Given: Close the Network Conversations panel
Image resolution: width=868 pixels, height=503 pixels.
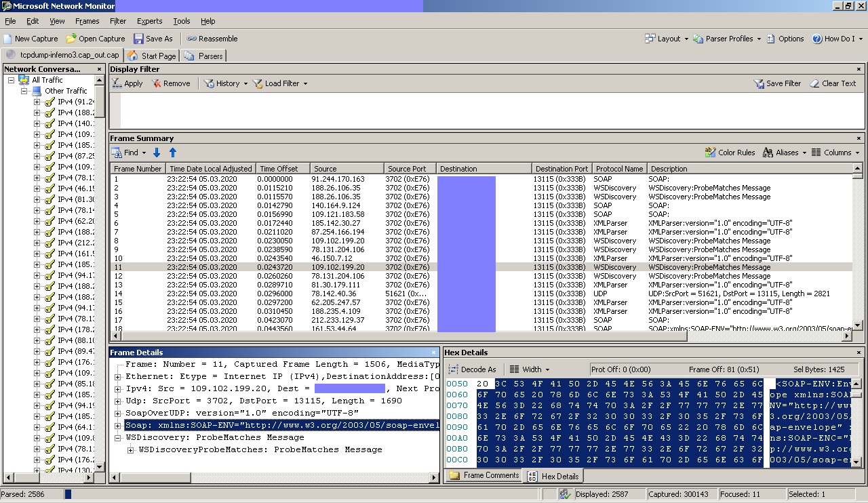Looking at the screenshot, I should 99,69.
